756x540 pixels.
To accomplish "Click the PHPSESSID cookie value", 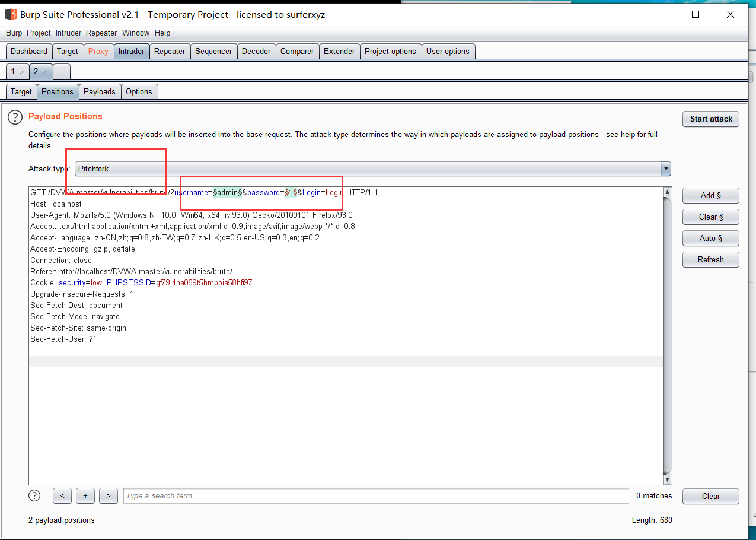I will [x=204, y=283].
